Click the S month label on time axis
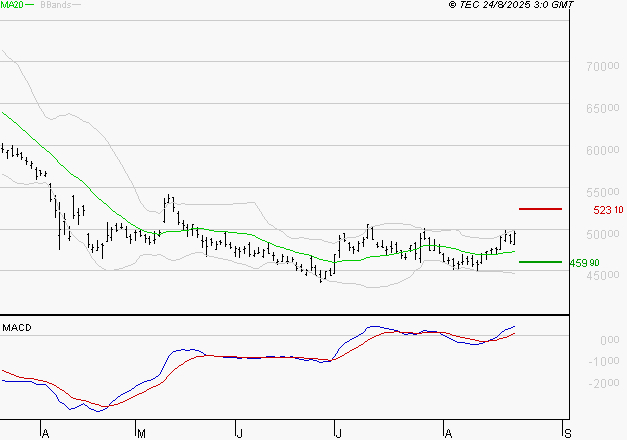Image resolution: width=627 pixels, height=440 pixels. (568, 432)
